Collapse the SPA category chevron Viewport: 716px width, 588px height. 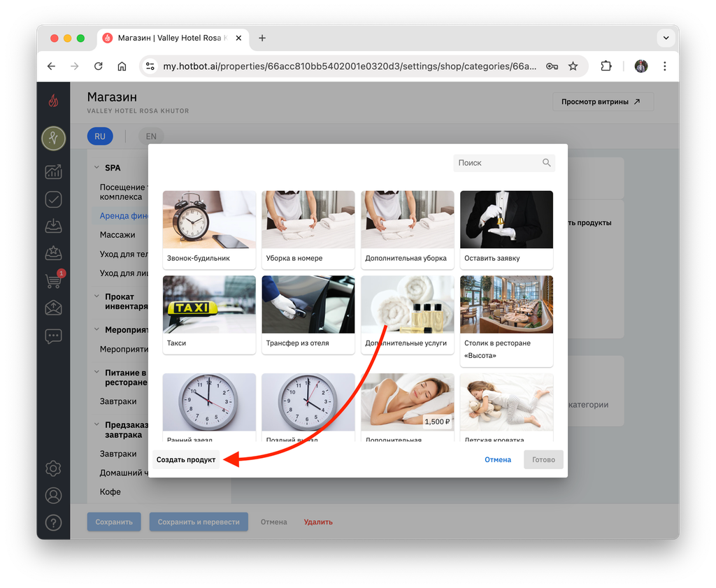[96, 168]
